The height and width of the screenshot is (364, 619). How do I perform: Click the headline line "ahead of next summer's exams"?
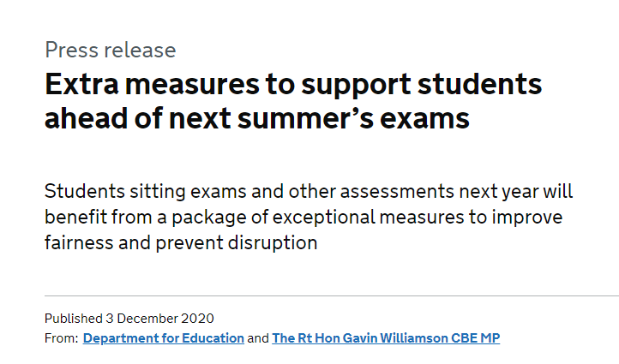tap(257, 118)
